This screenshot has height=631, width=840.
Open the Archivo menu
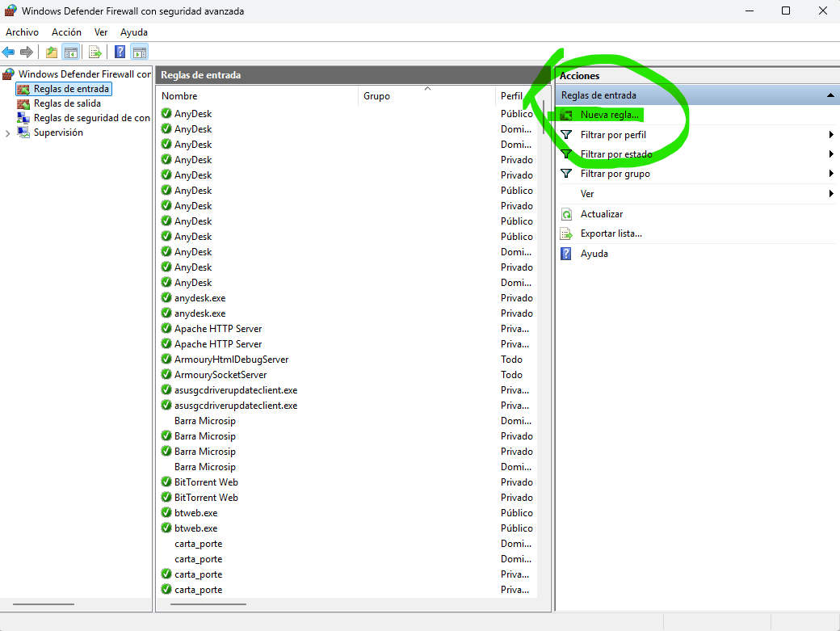(x=22, y=32)
